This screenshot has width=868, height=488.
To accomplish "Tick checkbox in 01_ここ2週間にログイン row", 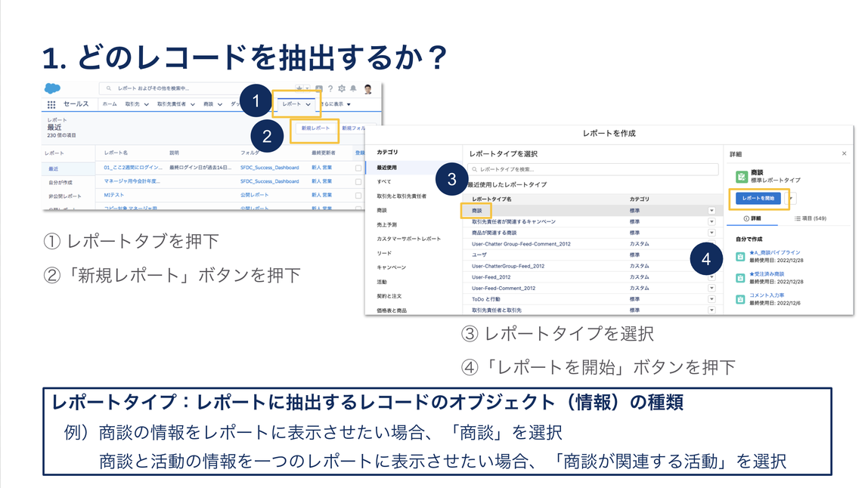I will pos(358,168).
